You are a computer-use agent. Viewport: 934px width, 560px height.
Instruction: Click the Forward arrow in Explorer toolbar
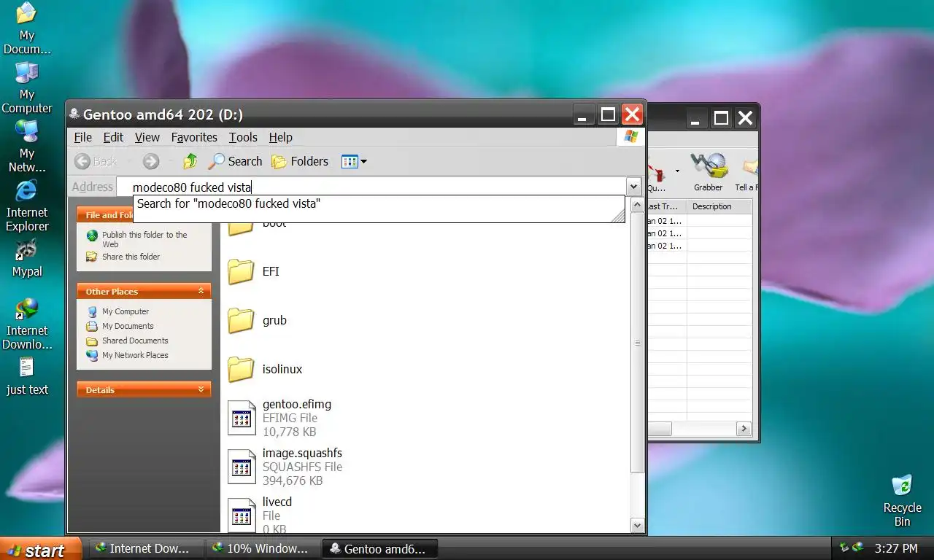(151, 161)
